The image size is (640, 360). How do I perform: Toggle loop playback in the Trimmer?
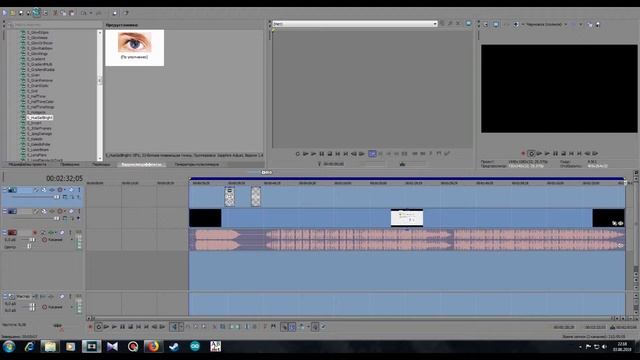(x=298, y=154)
